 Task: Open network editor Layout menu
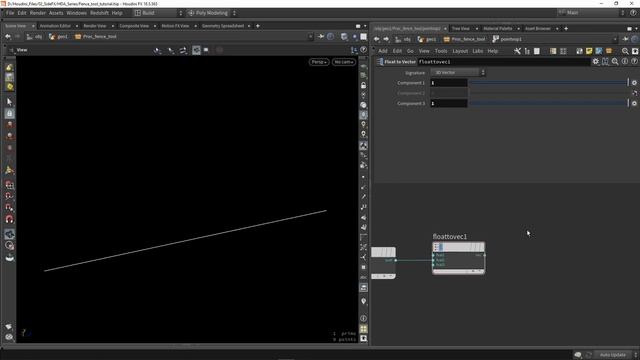click(460, 51)
